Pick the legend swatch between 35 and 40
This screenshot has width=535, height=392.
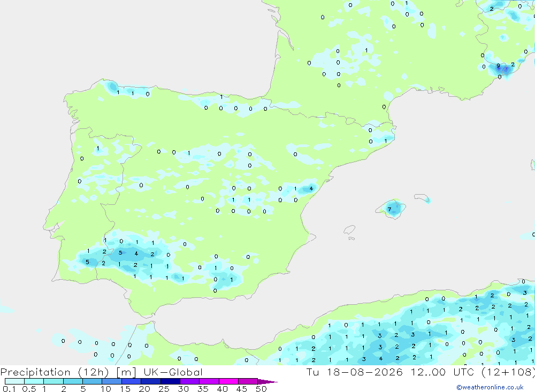209,381
